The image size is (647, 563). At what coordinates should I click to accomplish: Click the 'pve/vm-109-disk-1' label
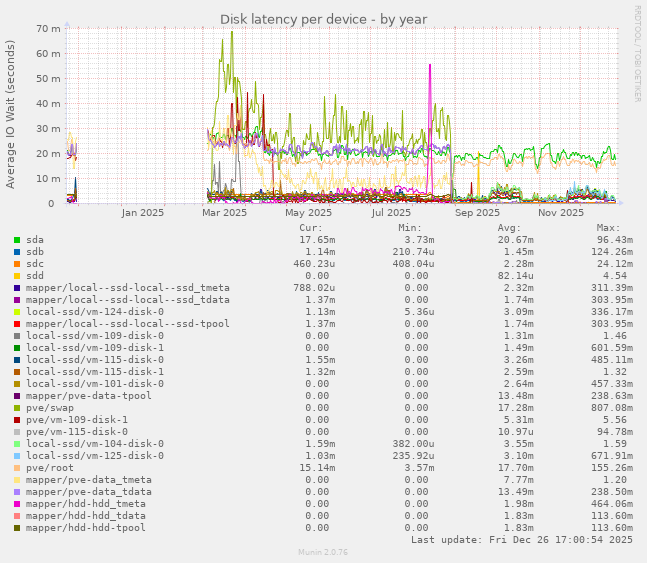tap(77, 420)
